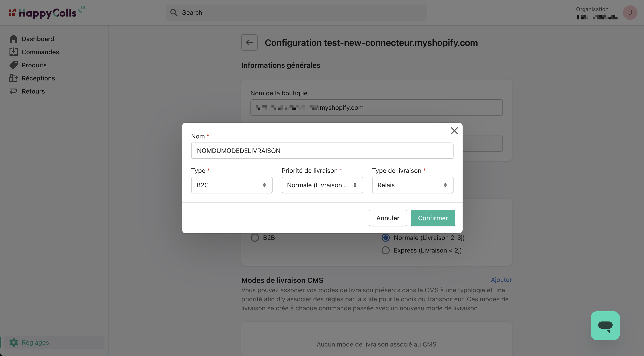Image resolution: width=644 pixels, height=356 pixels.
Task: Click the user avatar J
Action: (x=630, y=12)
